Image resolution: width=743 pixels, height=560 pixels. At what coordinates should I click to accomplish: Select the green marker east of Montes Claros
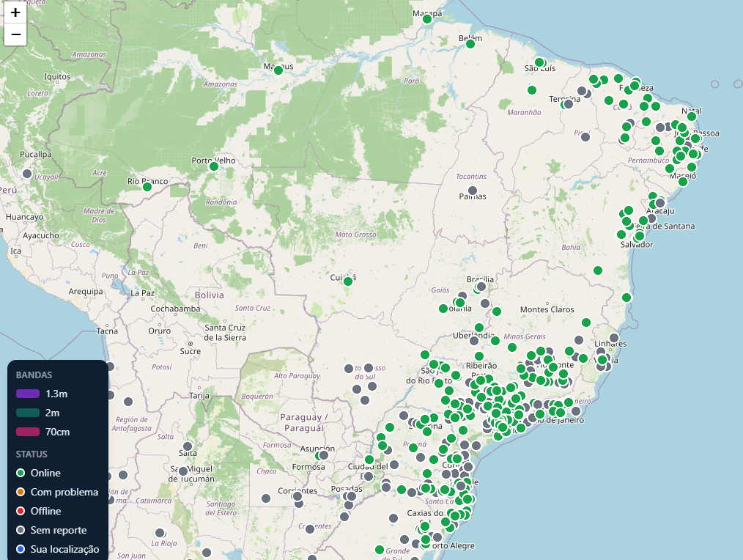586,323
